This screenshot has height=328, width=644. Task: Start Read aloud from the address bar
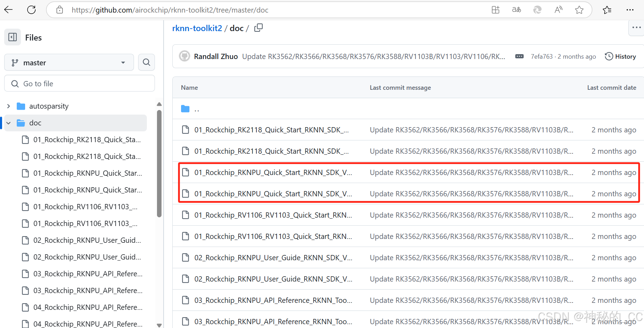click(x=558, y=10)
